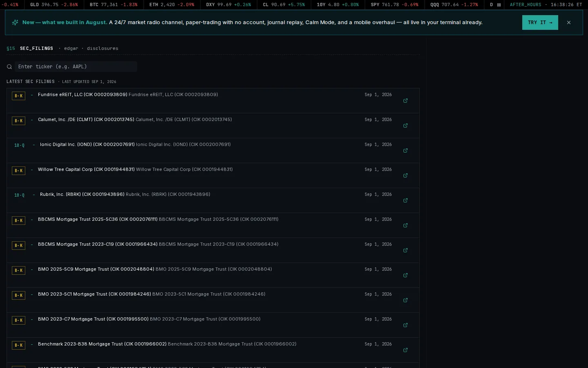This screenshot has height=368, width=588.
Task: Open BMO 2023-5C1 Mortgage Trust filing title
Action: pos(94,294)
